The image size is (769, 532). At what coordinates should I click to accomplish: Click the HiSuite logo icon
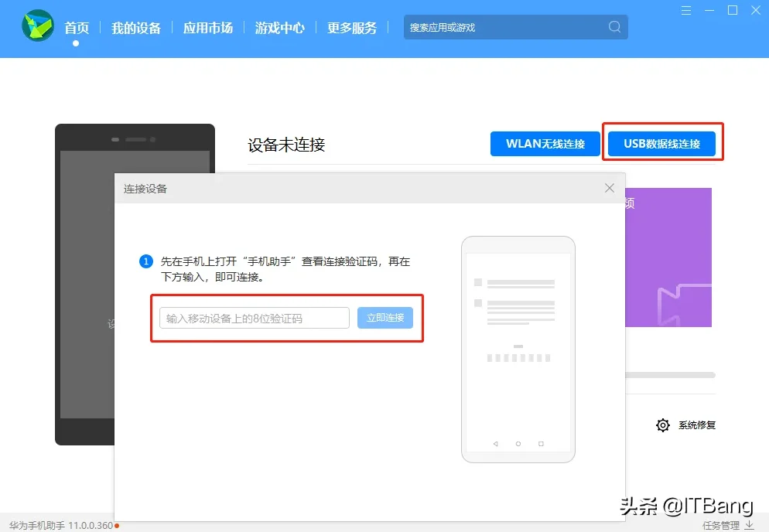38,26
